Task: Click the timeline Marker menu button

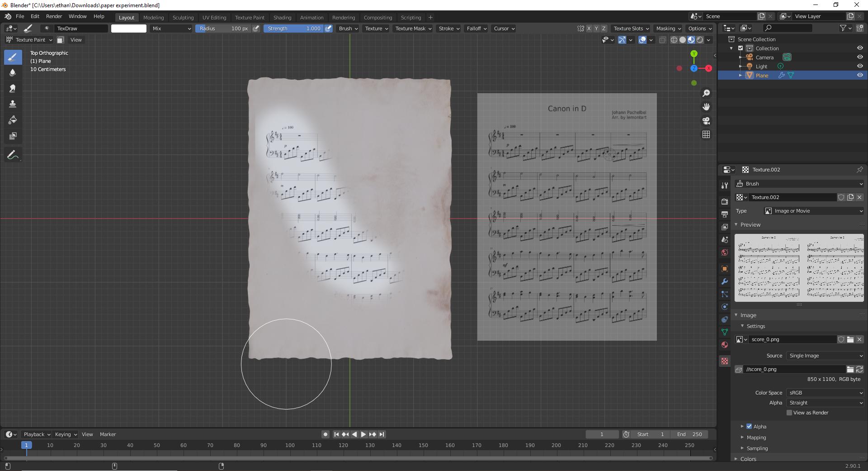Action: [108, 434]
